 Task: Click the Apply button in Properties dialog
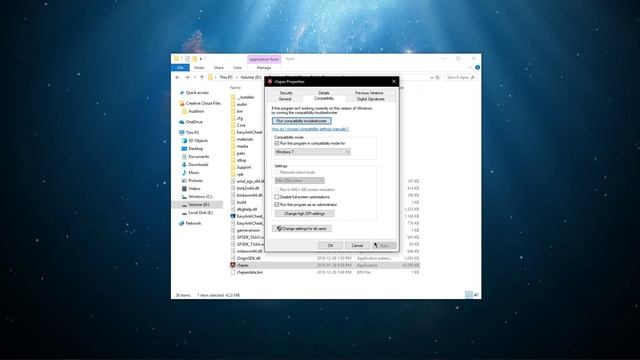(384, 245)
